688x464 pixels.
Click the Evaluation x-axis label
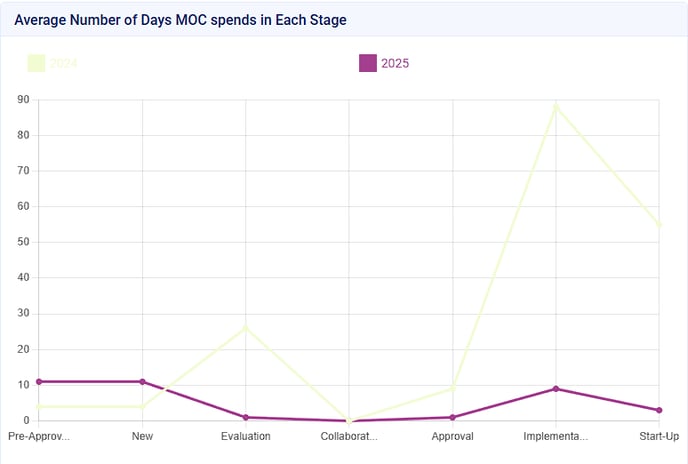coord(246,437)
